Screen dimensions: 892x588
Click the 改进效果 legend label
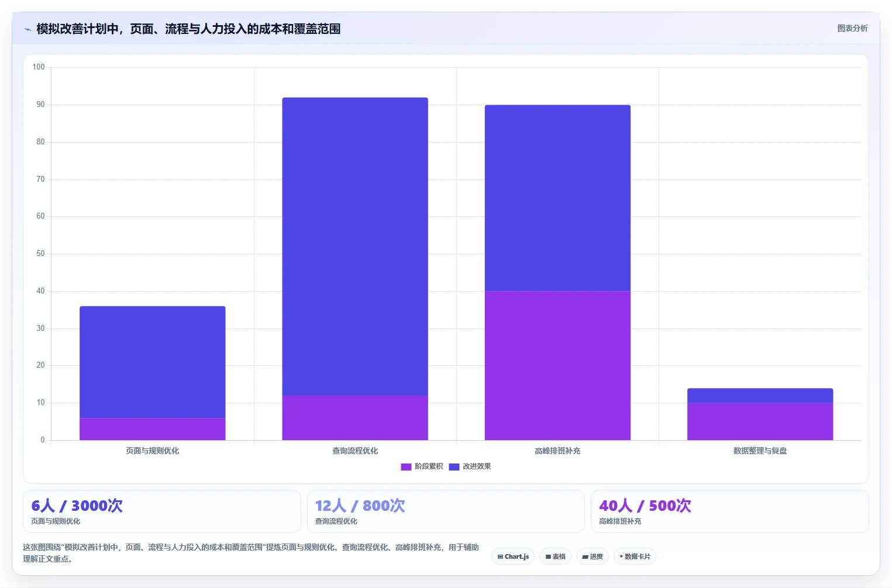(x=477, y=466)
